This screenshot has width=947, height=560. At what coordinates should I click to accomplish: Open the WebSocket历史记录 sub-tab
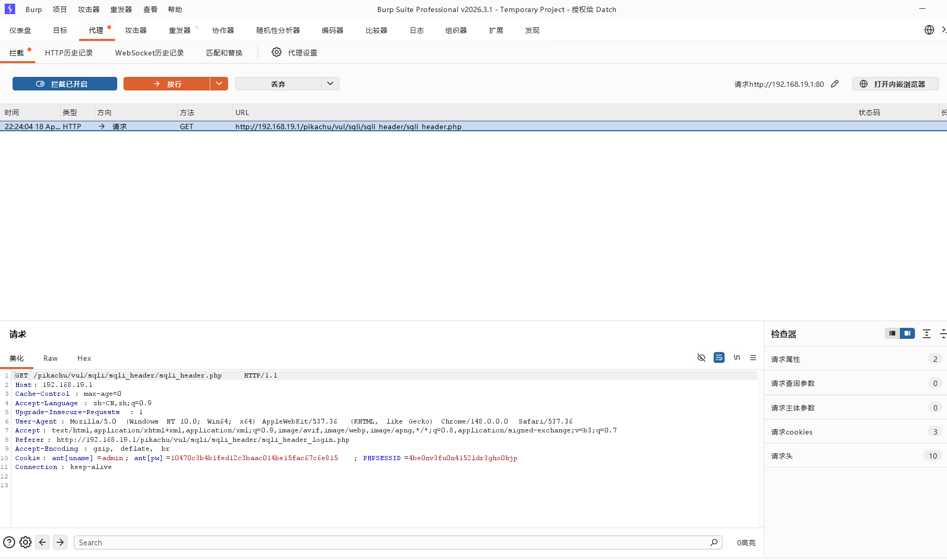(150, 53)
